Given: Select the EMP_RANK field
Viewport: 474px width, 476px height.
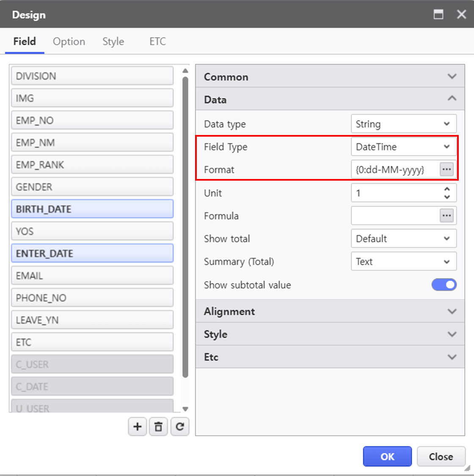Looking at the screenshot, I should pyautogui.click(x=92, y=165).
